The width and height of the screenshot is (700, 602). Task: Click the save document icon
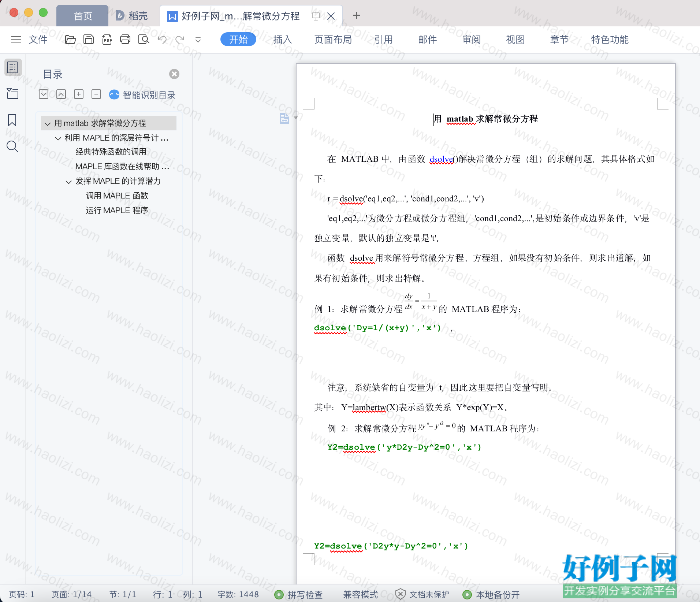pyautogui.click(x=89, y=39)
